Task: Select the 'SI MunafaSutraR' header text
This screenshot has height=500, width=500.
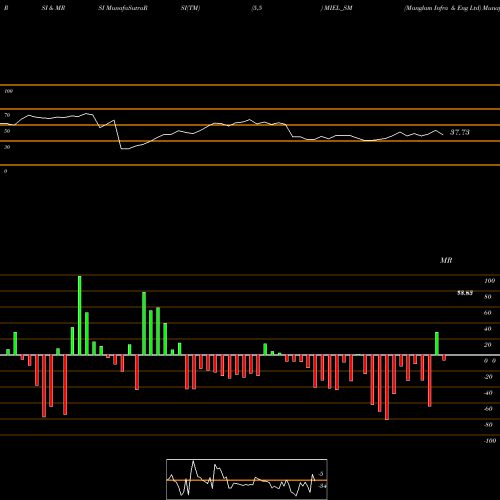Action: coord(123,8)
